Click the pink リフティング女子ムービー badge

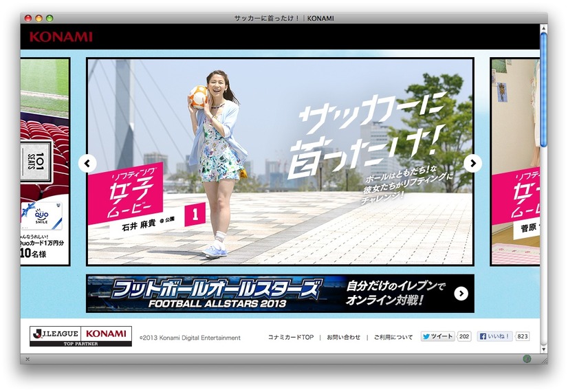pyautogui.click(x=125, y=193)
